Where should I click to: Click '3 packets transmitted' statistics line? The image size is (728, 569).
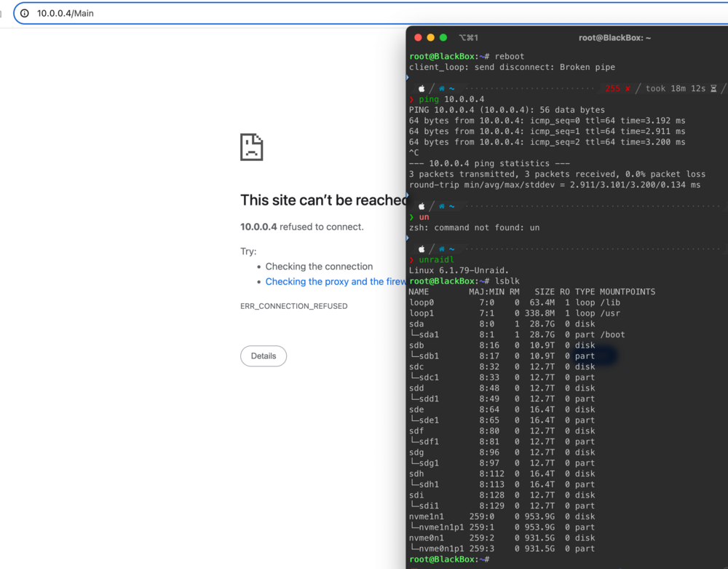tap(557, 173)
